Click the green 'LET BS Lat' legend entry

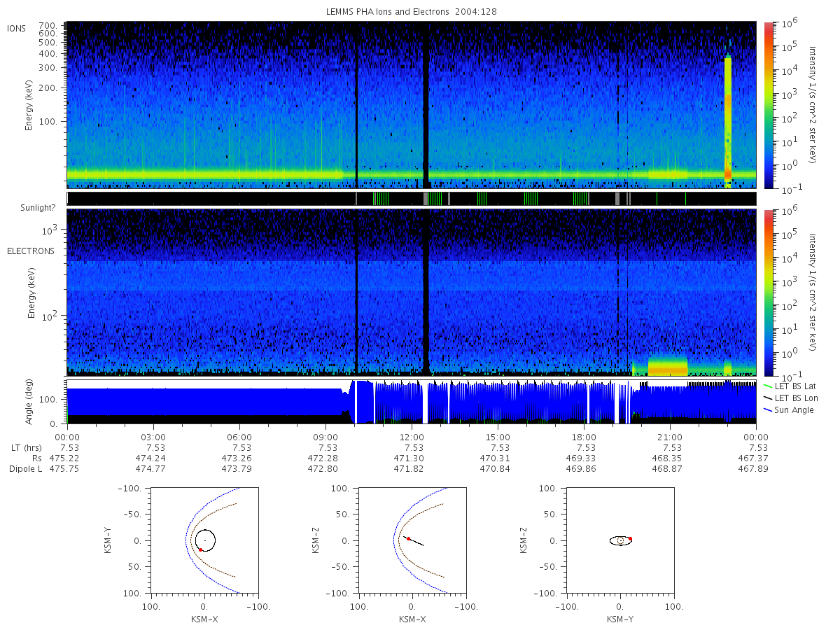pyautogui.click(x=794, y=386)
